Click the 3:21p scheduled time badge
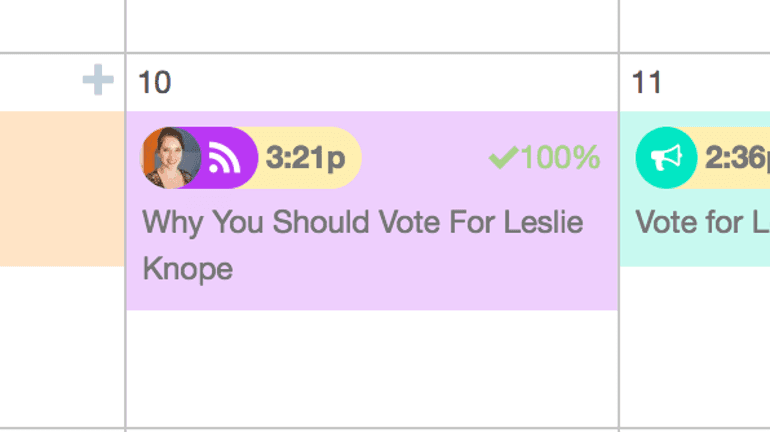The height and width of the screenshot is (432, 770). (306, 158)
